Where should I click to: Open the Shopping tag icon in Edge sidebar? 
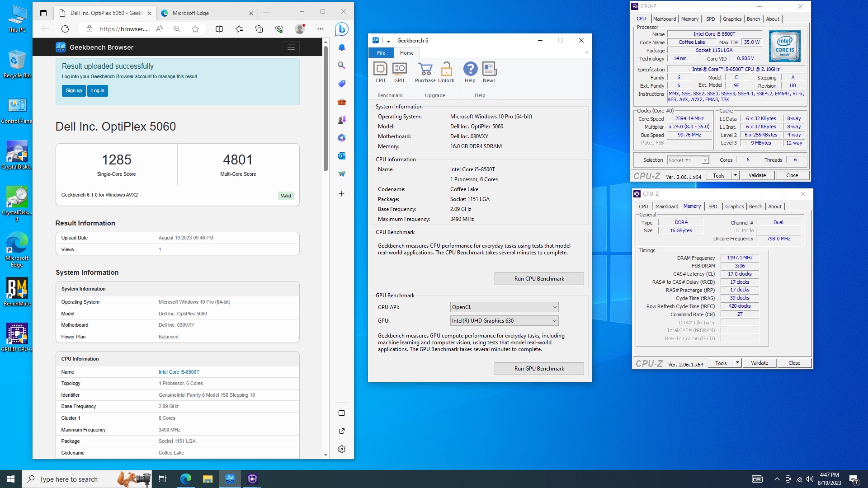coord(342,84)
